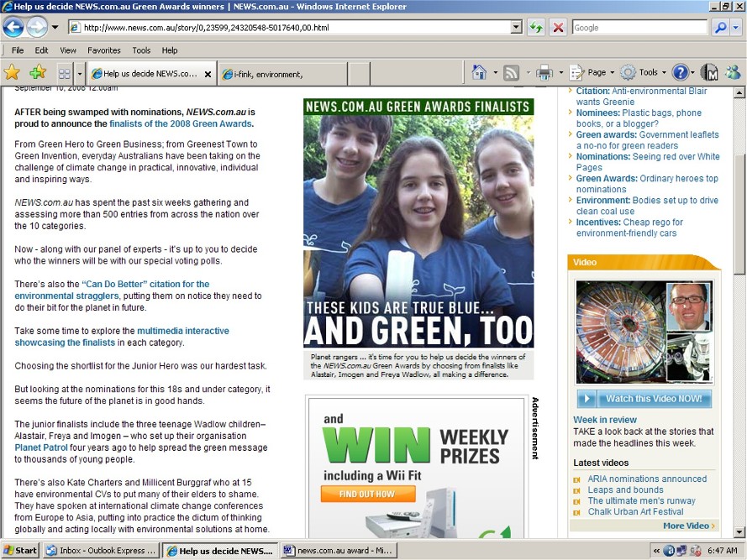This screenshot has width=747, height=560.
Task: Play video via 'Watch this Video NOW!' button
Action: point(644,399)
